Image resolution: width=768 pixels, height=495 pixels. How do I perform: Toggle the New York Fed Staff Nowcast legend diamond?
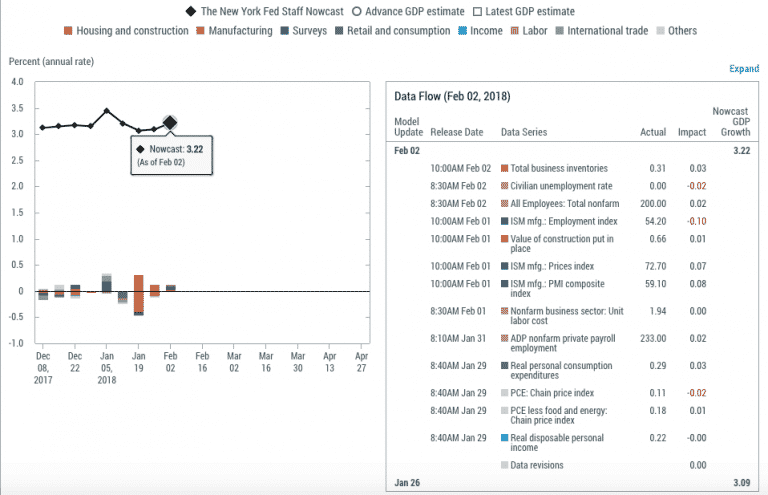pyautogui.click(x=191, y=11)
